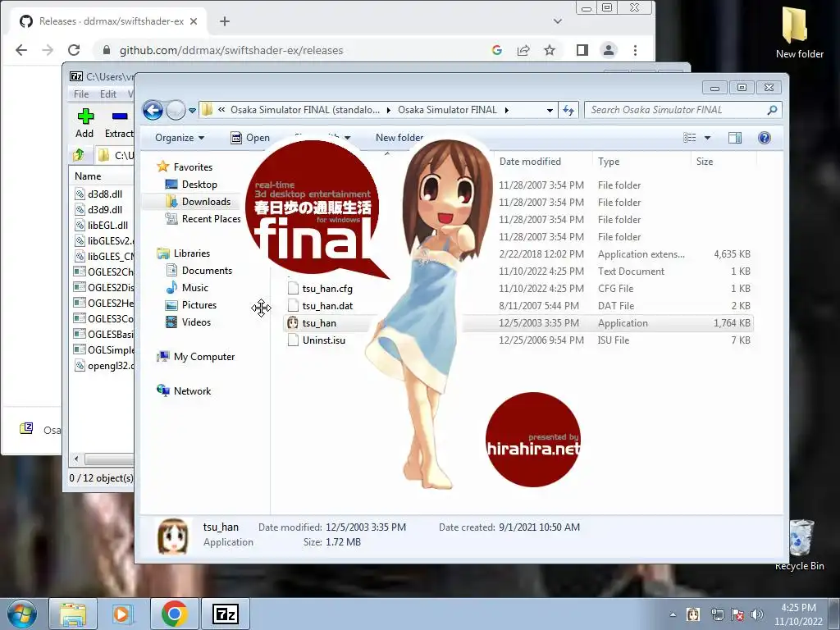Open the 7-Zip File menu
Screen dimensions: 840x630
81,94
